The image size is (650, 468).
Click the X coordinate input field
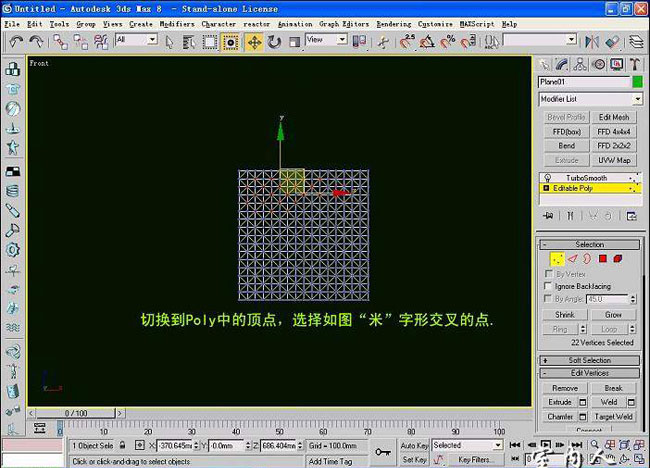click(175, 446)
